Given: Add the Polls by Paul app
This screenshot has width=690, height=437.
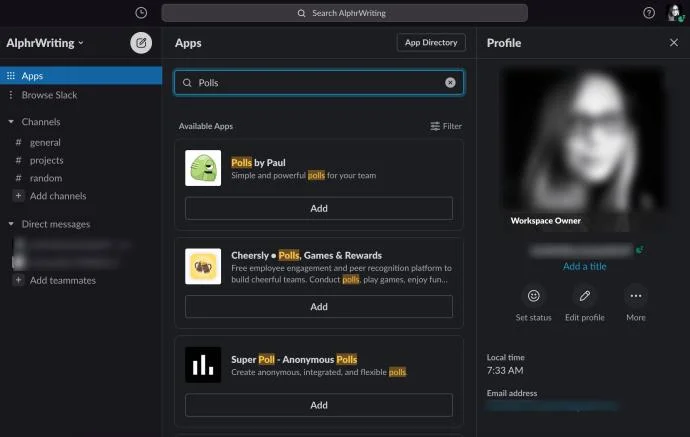Looking at the screenshot, I should click(319, 208).
